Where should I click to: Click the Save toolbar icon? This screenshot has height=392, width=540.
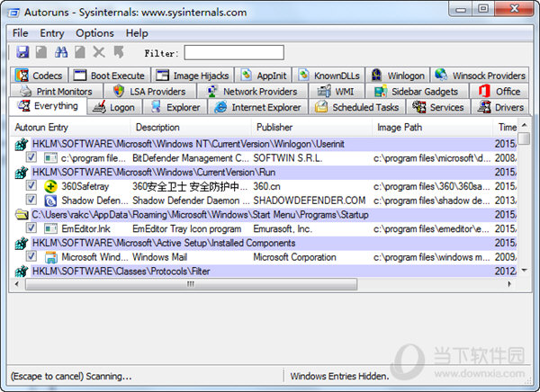[x=22, y=52]
